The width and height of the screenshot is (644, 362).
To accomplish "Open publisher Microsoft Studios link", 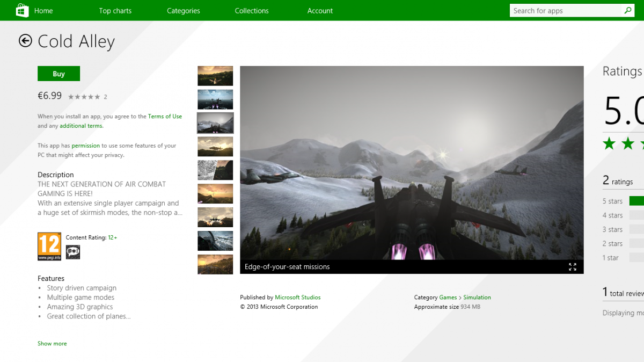I will pos(298,298).
